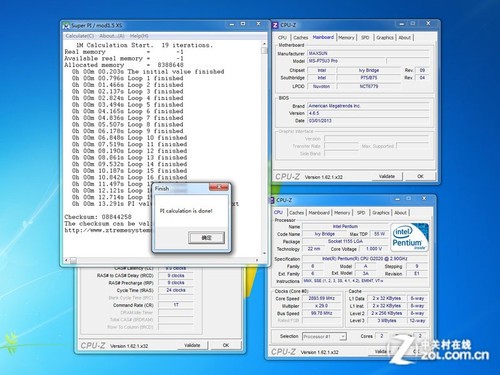Minimize the Super PI window
This screenshot has height=375, width=500.
(x=232, y=24)
